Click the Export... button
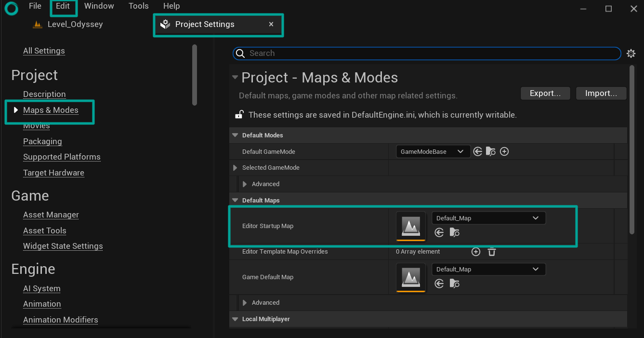The image size is (644, 338). click(545, 94)
